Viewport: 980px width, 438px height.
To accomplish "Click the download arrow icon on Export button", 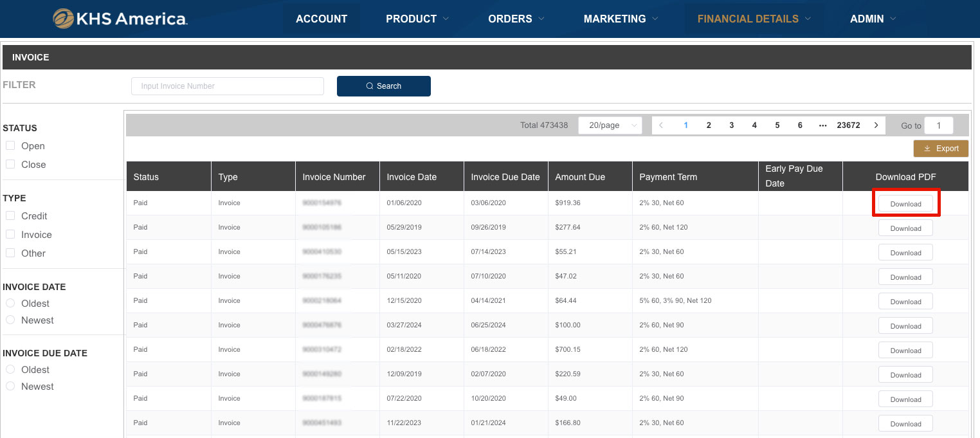I will coord(928,149).
